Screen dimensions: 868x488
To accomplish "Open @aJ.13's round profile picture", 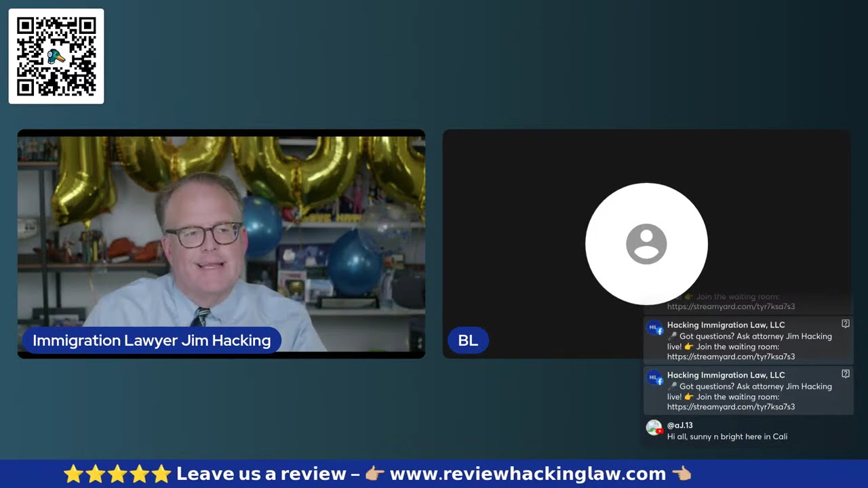I will [654, 428].
